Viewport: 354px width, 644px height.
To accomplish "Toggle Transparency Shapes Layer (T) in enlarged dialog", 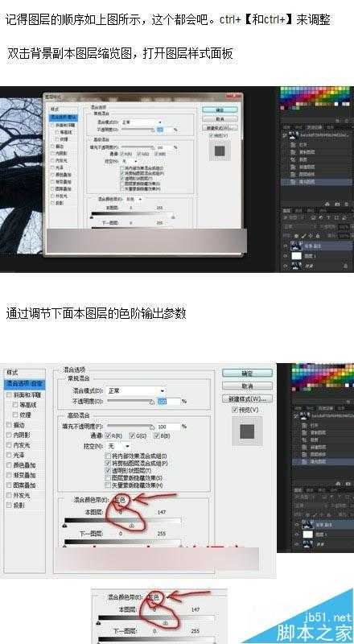I will pos(108,471).
